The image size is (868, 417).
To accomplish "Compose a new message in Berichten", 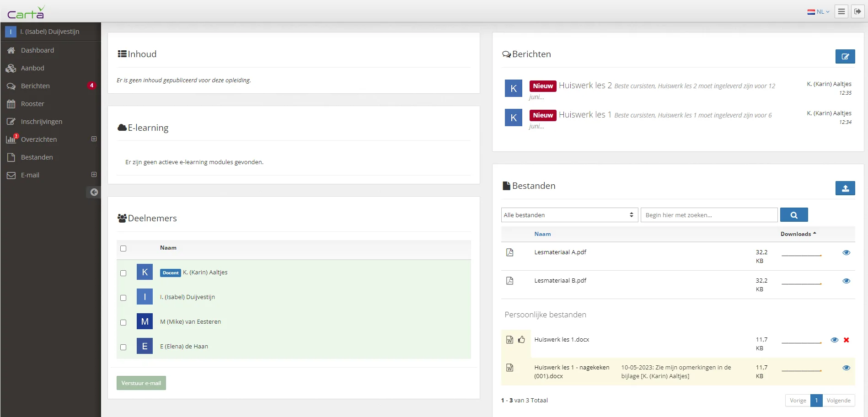I will 845,56.
